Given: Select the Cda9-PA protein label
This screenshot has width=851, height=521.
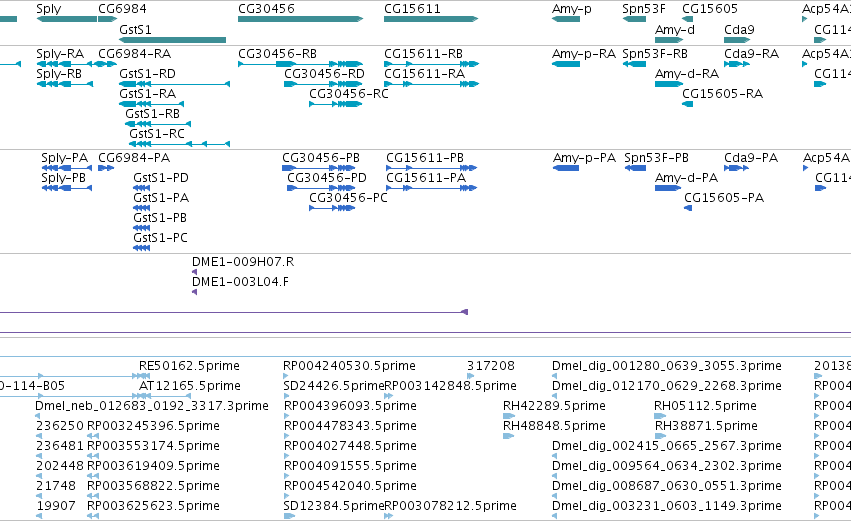Looking at the screenshot, I should (x=751, y=158).
